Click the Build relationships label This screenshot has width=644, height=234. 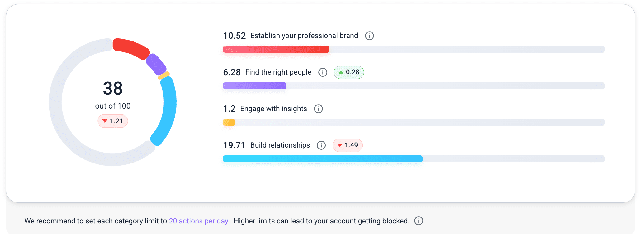(280, 145)
